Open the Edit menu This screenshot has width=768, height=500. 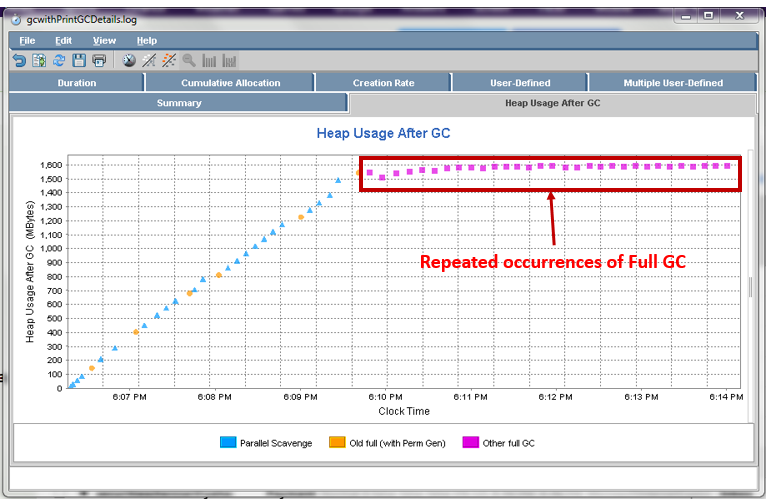click(63, 40)
